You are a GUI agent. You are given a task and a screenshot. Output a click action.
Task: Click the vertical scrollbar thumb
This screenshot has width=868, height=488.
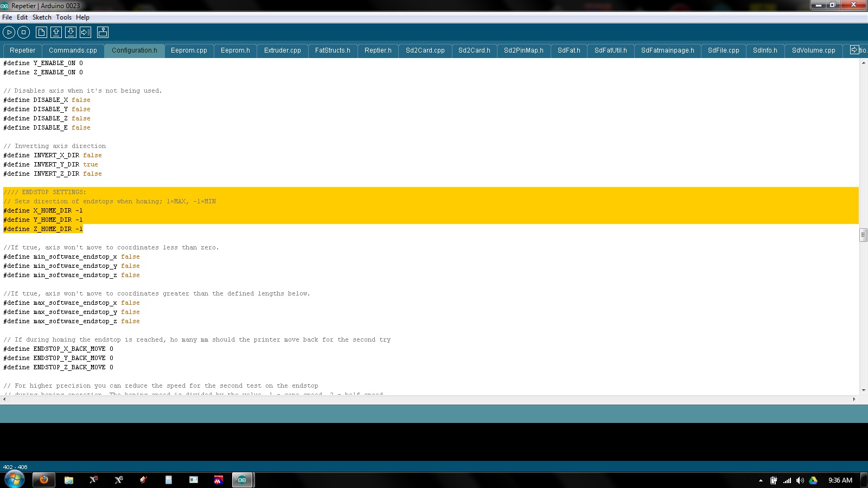[x=863, y=235]
